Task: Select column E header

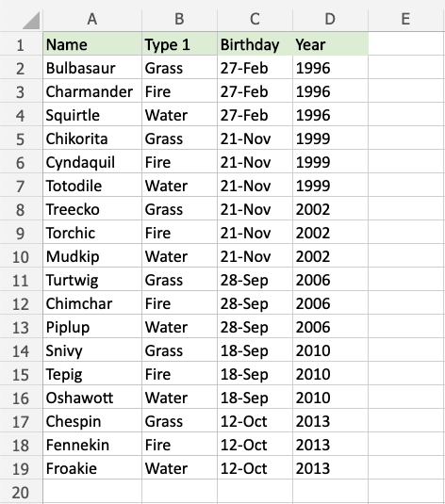Action: point(406,19)
